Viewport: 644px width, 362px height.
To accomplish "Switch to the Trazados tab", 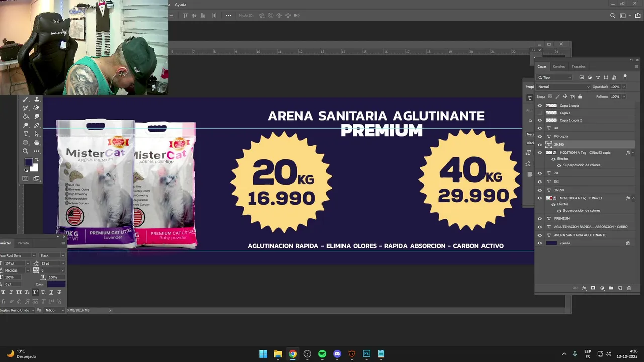I will [x=578, y=66].
